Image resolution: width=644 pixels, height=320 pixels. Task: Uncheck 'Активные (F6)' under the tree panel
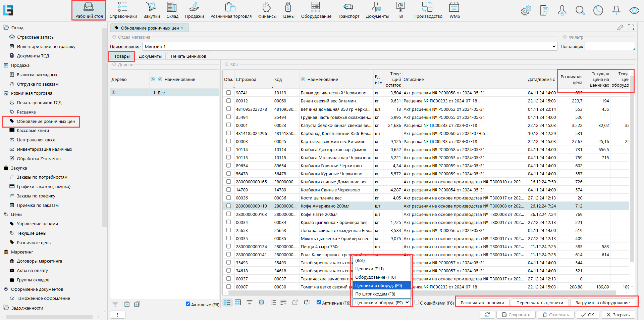pyautogui.click(x=188, y=304)
